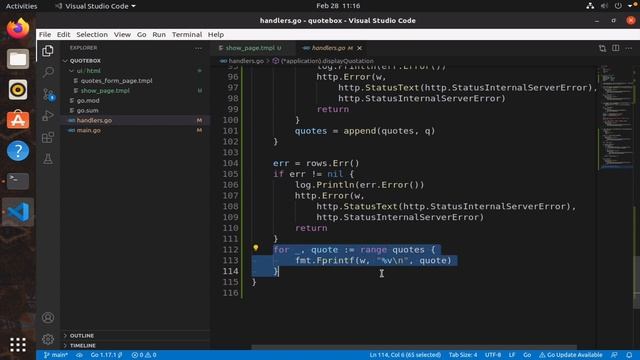The height and width of the screenshot is (360, 640).
Task: Open the Selection menu
Action: 92,35
